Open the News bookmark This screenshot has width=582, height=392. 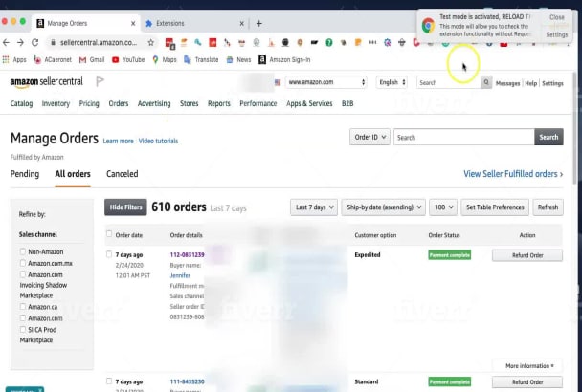(x=238, y=59)
